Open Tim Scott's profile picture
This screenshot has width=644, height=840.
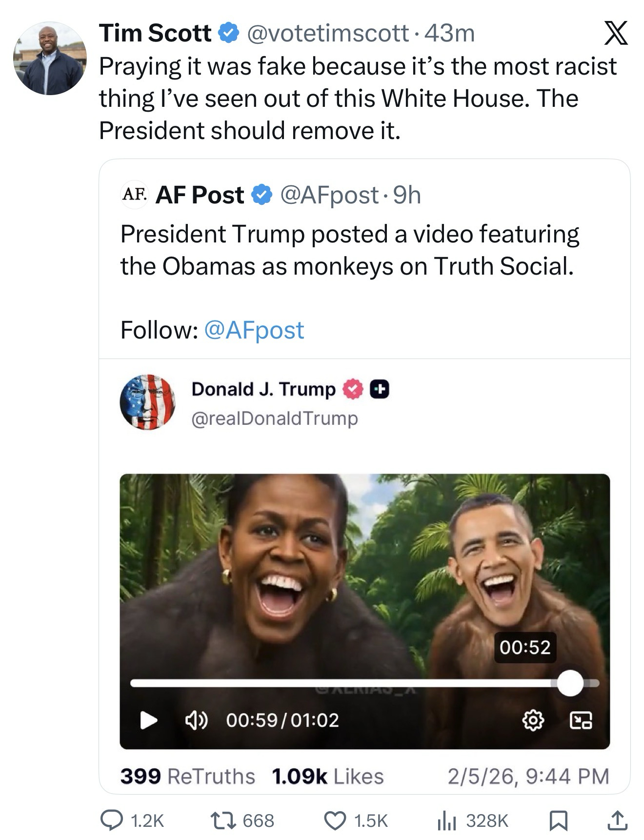(x=50, y=58)
